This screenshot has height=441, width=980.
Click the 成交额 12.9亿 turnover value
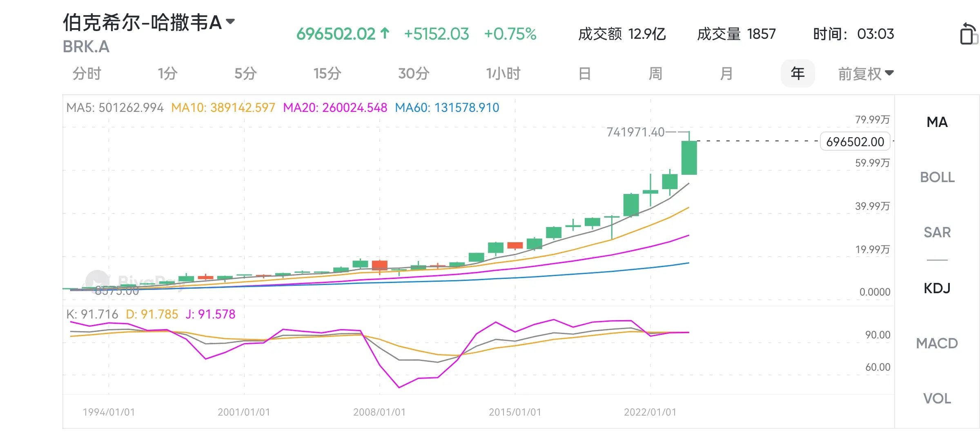click(x=622, y=34)
